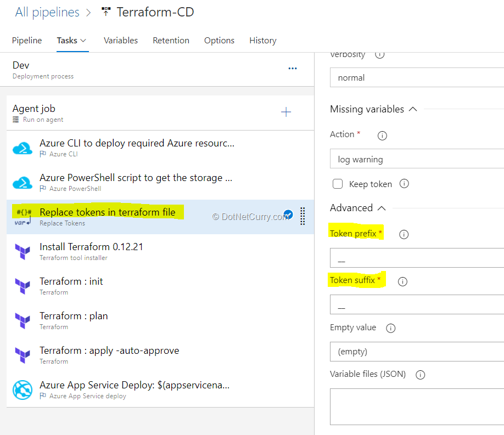Click the Azure App Service Deploy icon

23,389
